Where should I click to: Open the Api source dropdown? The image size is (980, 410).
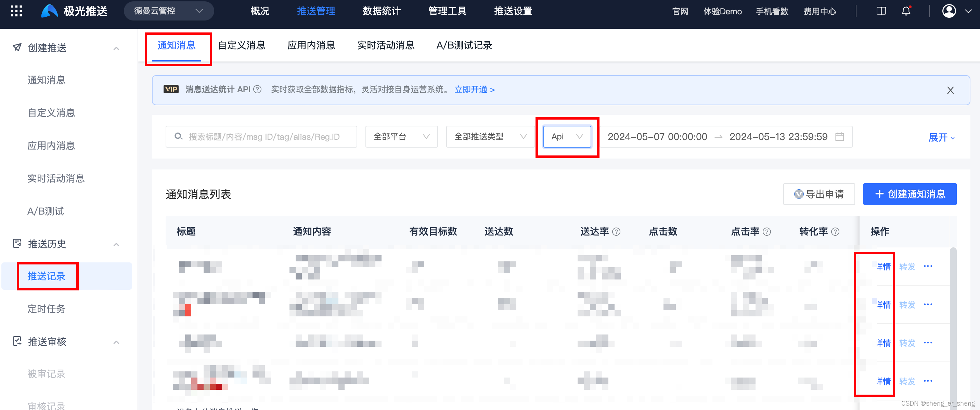(x=567, y=137)
